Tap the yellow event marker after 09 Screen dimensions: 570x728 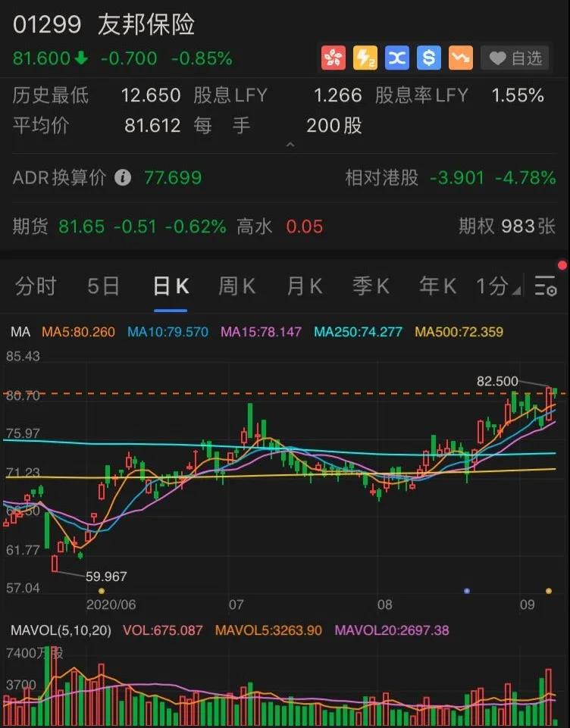coord(549,591)
